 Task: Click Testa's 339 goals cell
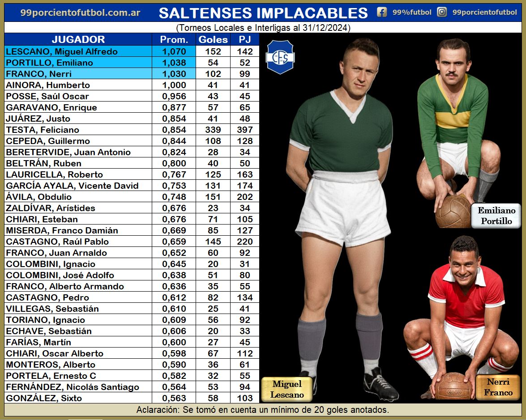pyautogui.click(x=213, y=130)
